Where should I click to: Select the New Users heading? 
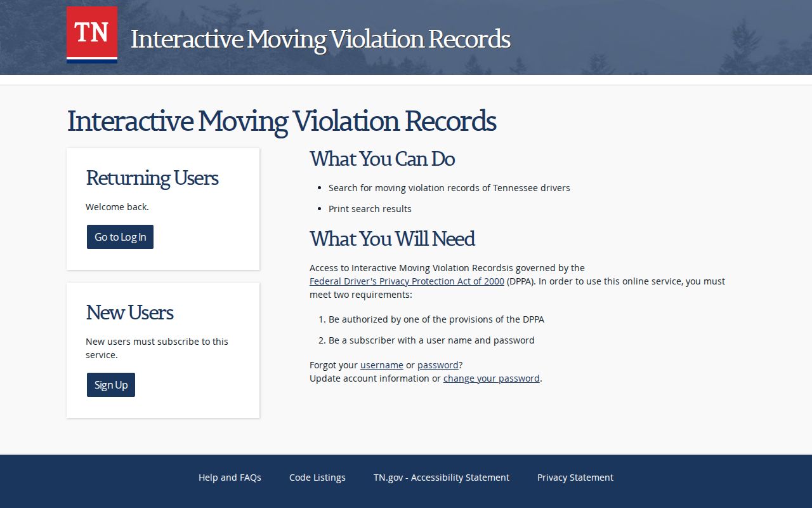(130, 312)
